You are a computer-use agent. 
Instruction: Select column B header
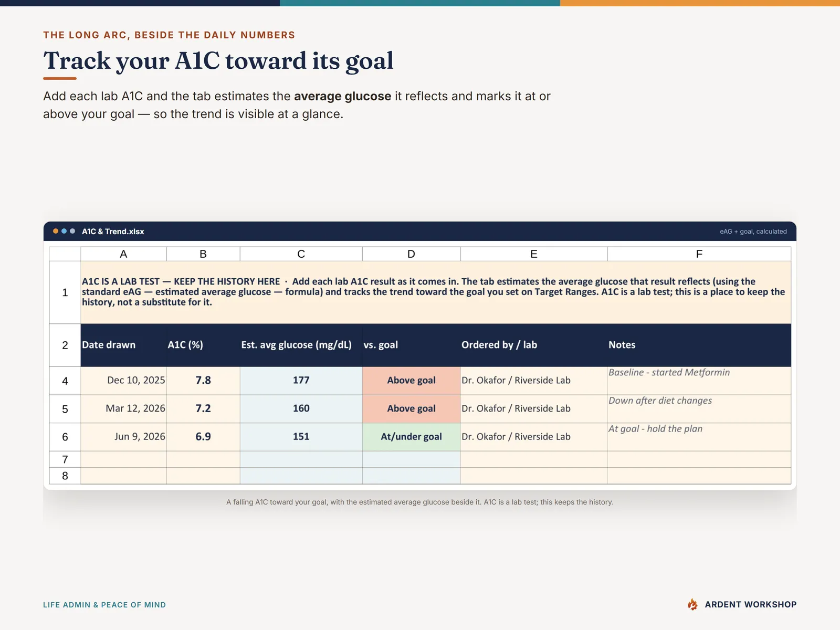click(x=203, y=254)
